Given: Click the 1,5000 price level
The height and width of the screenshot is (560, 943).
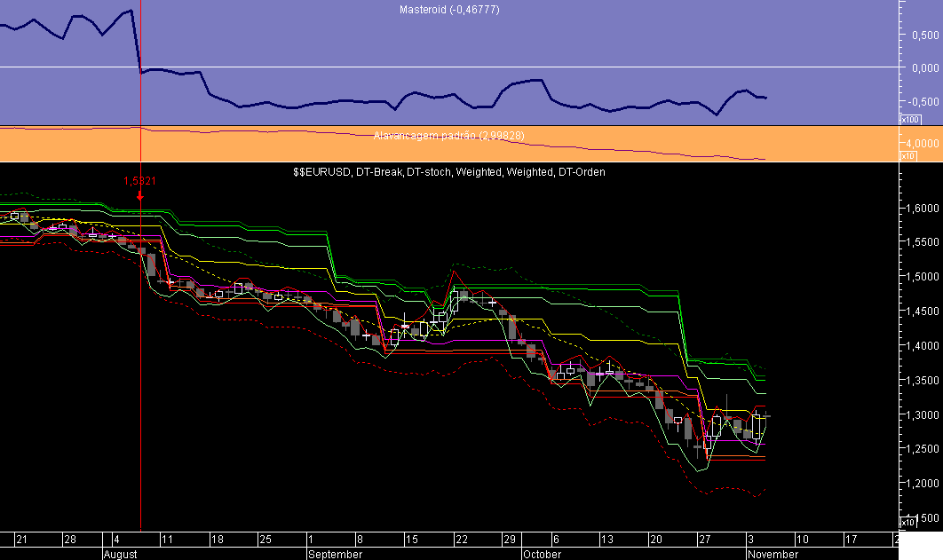Looking at the screenshot, I should coord(923,277).
